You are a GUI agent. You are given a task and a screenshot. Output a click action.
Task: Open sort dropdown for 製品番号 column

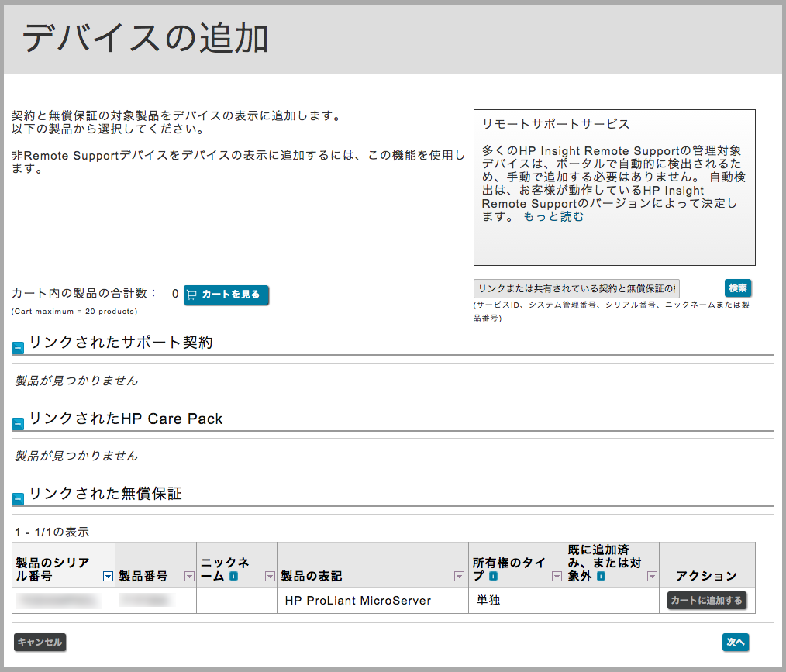189,577
